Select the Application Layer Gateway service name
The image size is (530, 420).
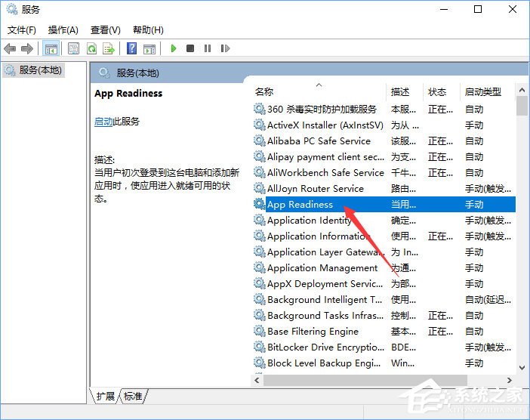[x=326, y=252]
